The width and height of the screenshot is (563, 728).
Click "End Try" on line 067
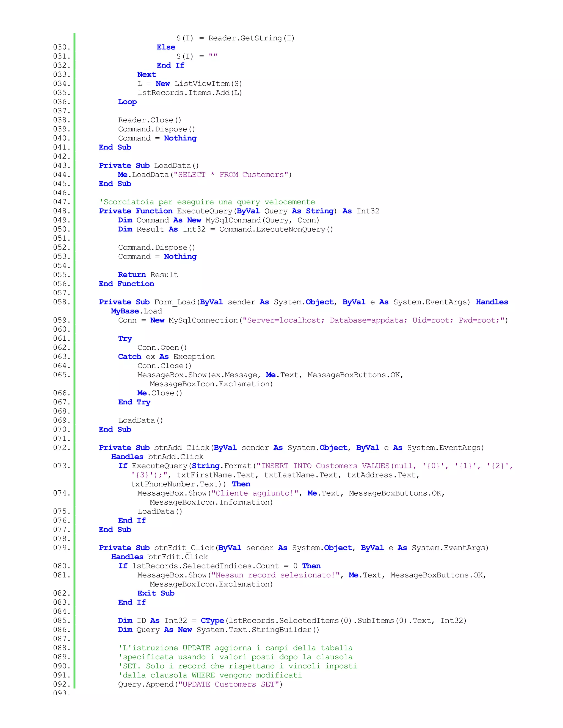[134, 402]
